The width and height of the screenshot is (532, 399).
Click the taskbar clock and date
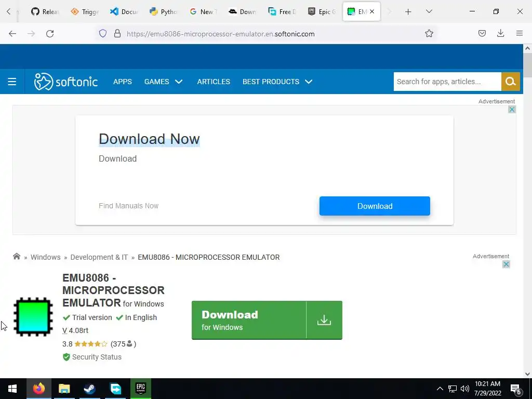[487, 389]
